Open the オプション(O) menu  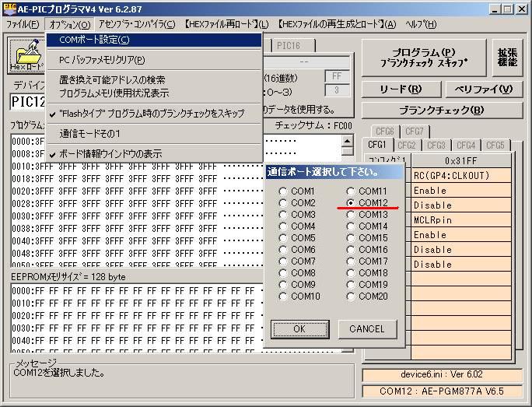tap(69, 24)
